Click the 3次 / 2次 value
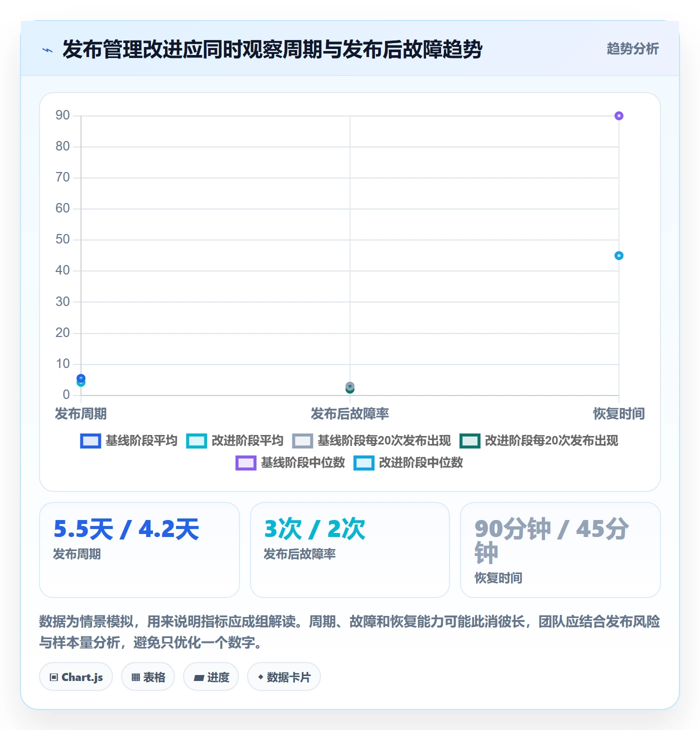Screen dimensions: 700x730 314,529
